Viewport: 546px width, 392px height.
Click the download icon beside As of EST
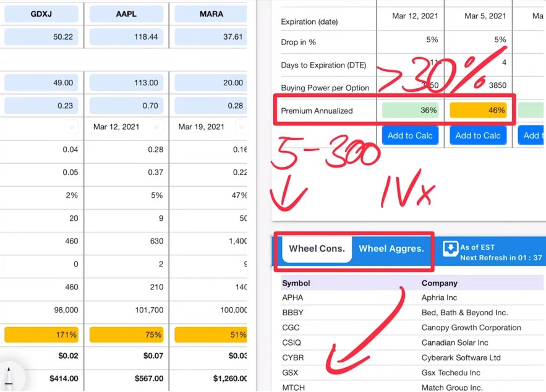click(450, 249)
